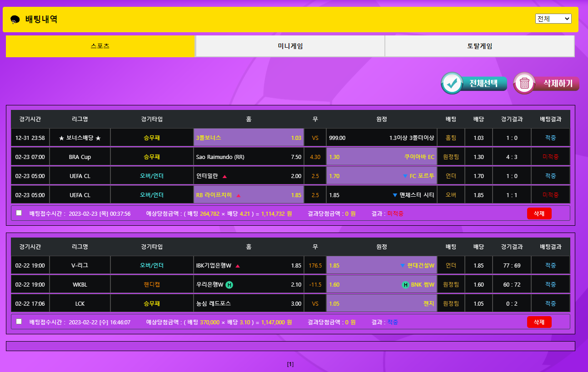Click green H icon beside BNK 썸W
The image size is (588, 372).
pos(405,285)
